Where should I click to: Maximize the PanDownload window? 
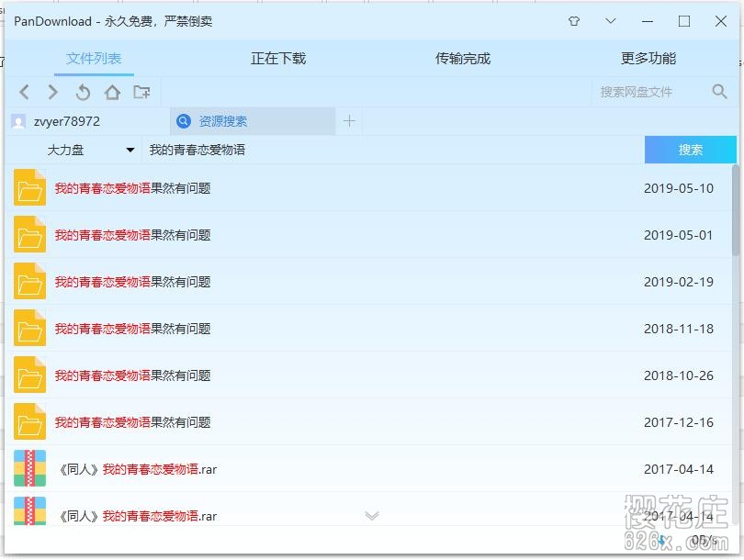pyautogui.click(x=683, y=21)
